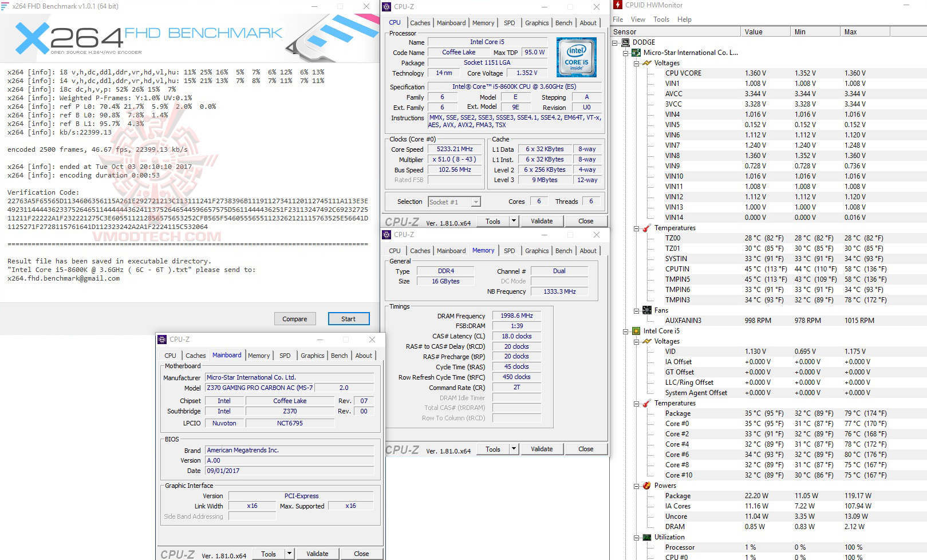Image resolution: width=927 pixels, height=560 pixels.
Task: Click the Powers icon in HWMonitor
Action: click(646, 485)
